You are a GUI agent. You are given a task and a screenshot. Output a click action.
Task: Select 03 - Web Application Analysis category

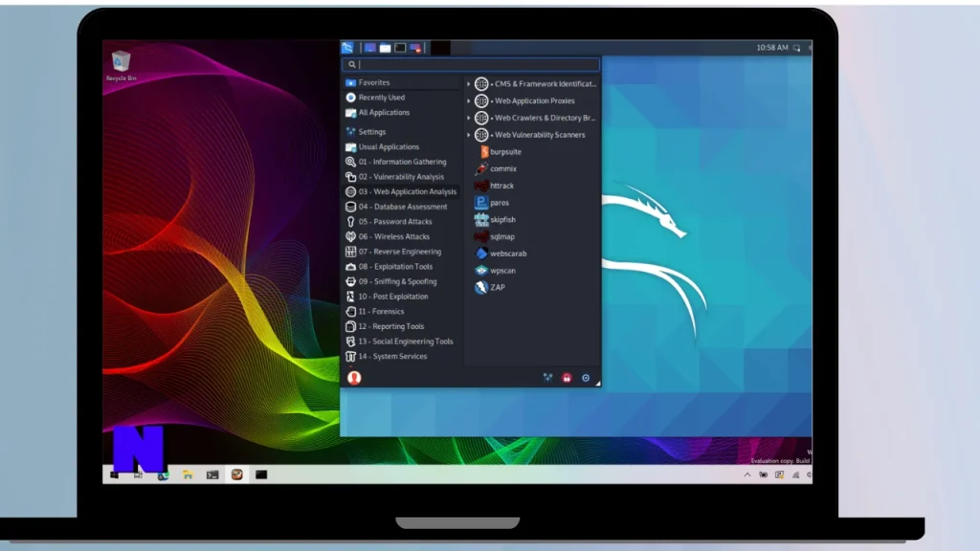click(401, 191)
